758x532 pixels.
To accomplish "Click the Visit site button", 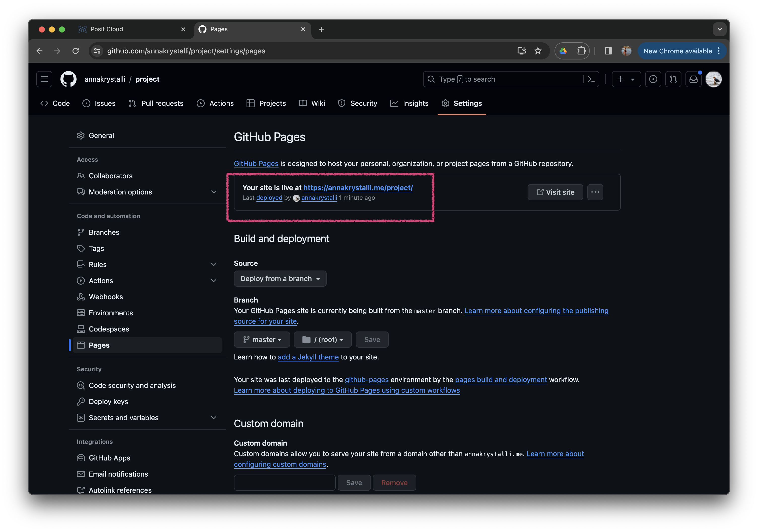I will (555, 192).
